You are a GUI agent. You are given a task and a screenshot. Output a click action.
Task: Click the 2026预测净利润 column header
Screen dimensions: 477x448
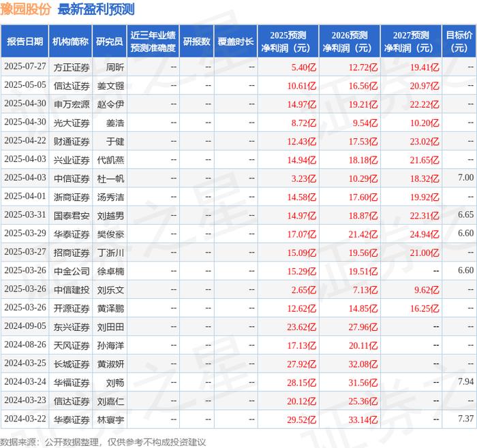350,42
